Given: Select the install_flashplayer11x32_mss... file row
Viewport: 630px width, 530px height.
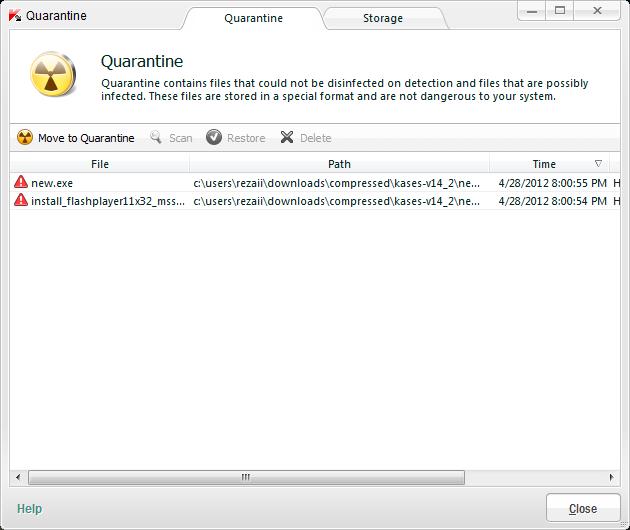Looking at the screenshot, I should point(315,201).
